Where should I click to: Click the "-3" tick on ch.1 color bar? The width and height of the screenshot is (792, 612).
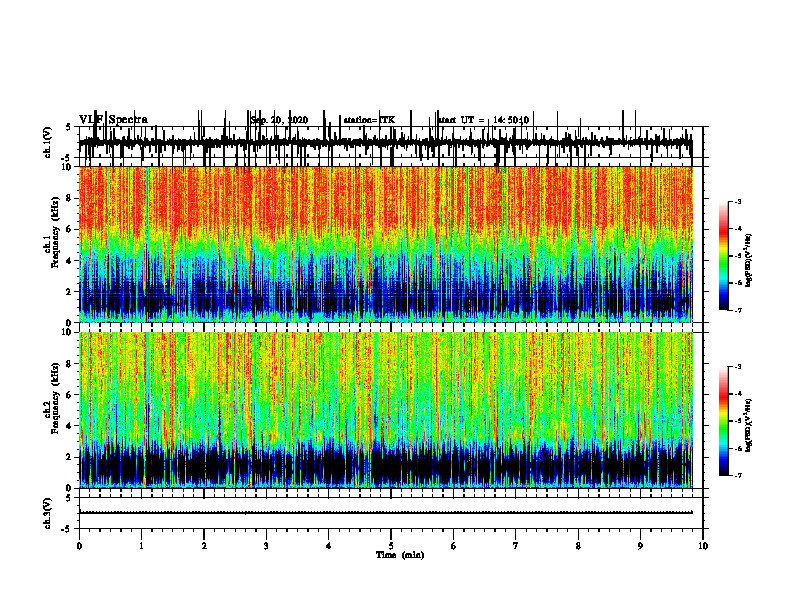click(x=737, y=201)
